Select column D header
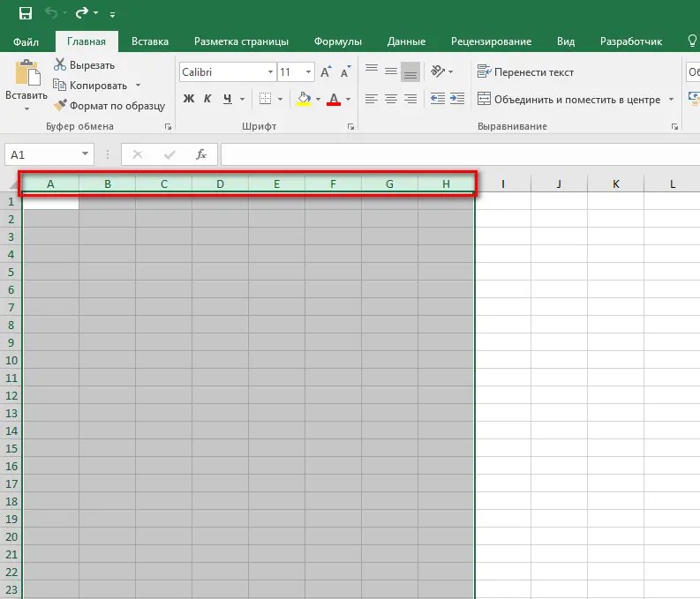Screen dimensions: 700x599 [220, 183]
